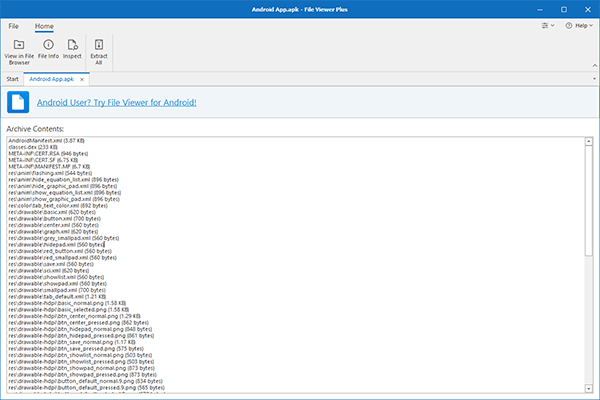Switch to the Home ribbon tab
The height and width of the screenshot is (400, 600).
click(x=44, y=26)
